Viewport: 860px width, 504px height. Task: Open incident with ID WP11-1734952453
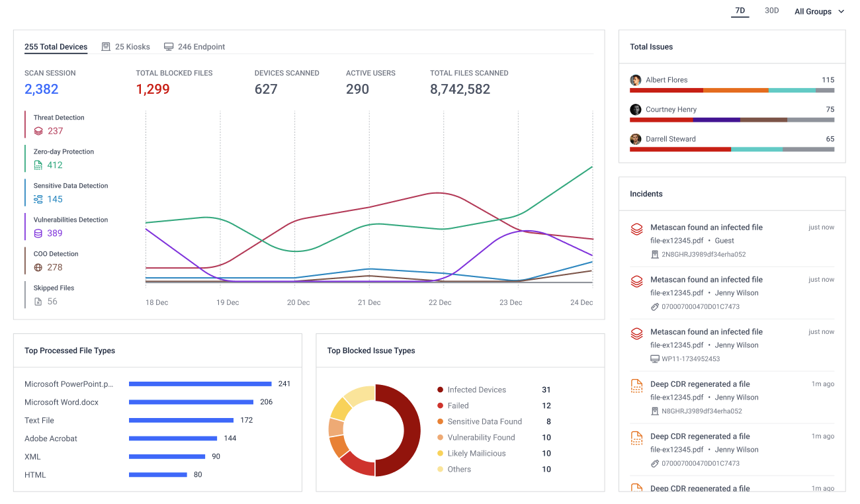pyautogui.click(x=732, y=345)
